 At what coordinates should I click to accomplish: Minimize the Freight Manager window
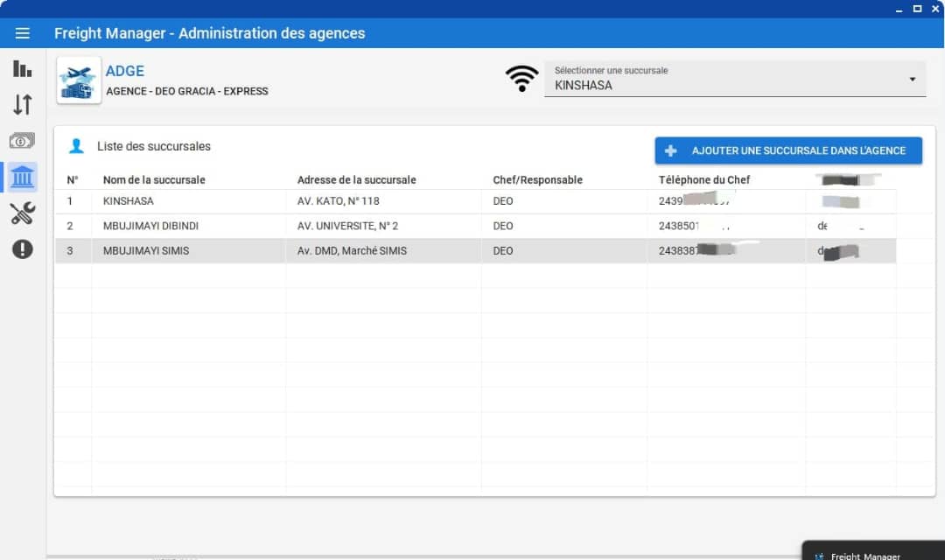click(899, 10)
